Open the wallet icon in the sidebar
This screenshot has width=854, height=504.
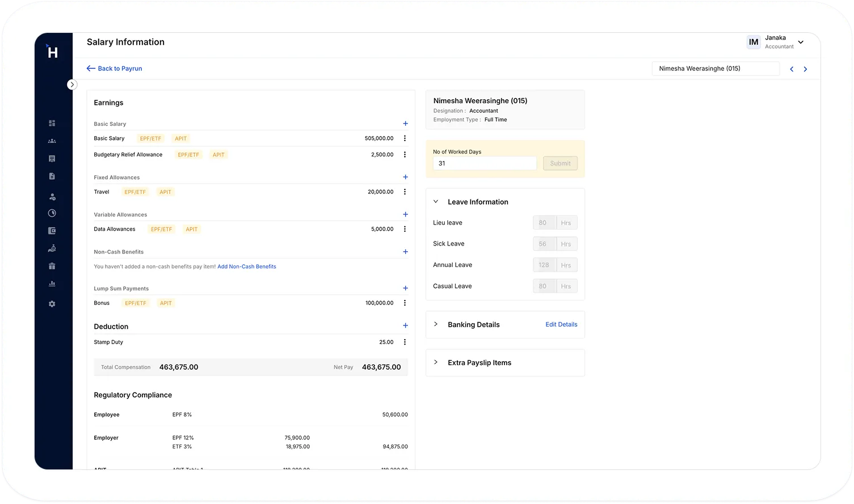tap(52, 231)
